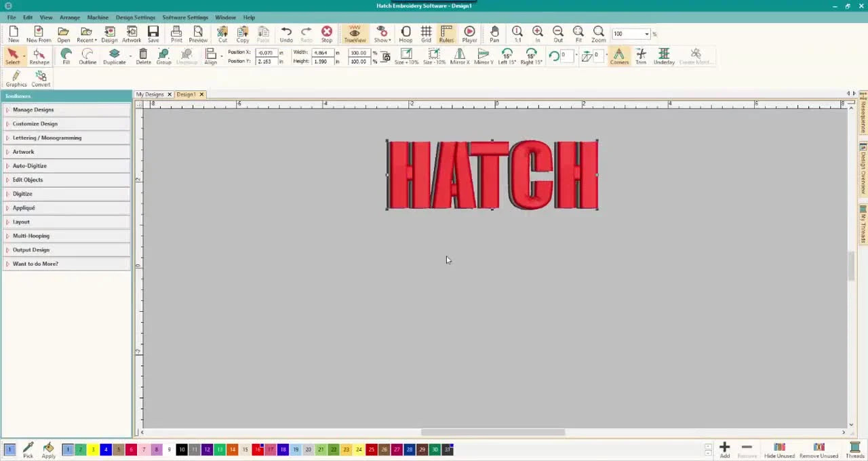Expand the Appliqué toolbox
868x461 pixels.
point(66,207)
